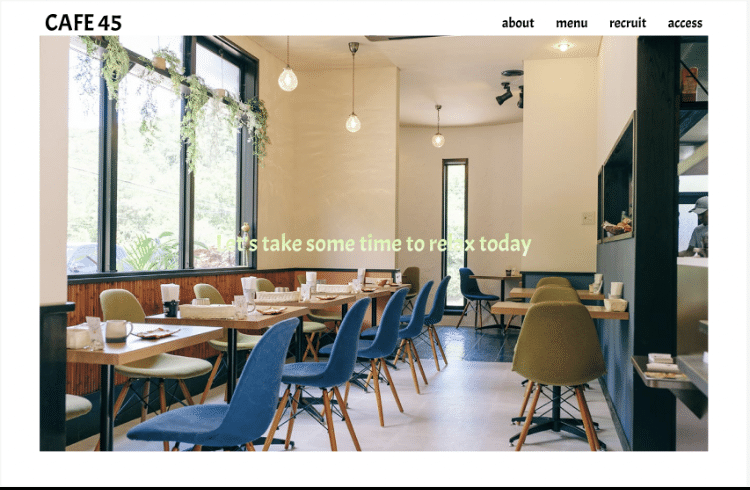
Task: Open the about page link
Action: (518, 23)
